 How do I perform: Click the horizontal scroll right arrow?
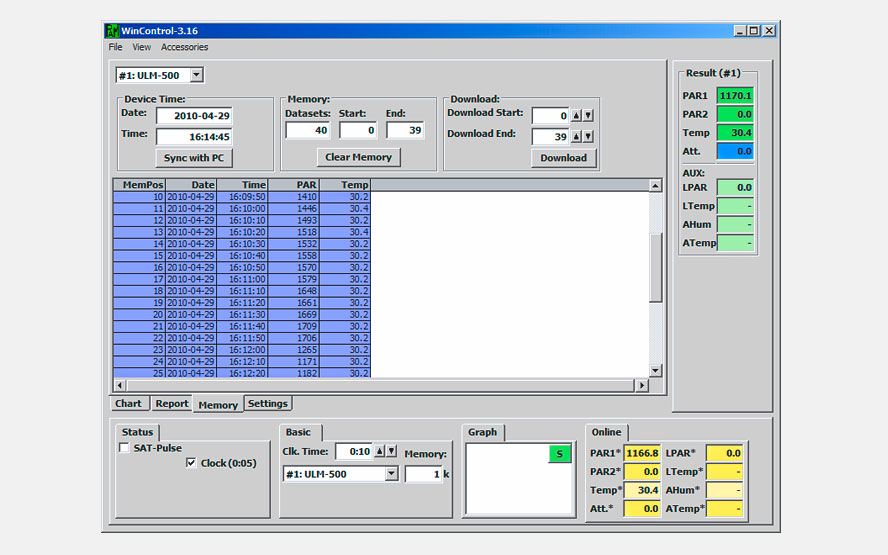[x=642, y=385]
